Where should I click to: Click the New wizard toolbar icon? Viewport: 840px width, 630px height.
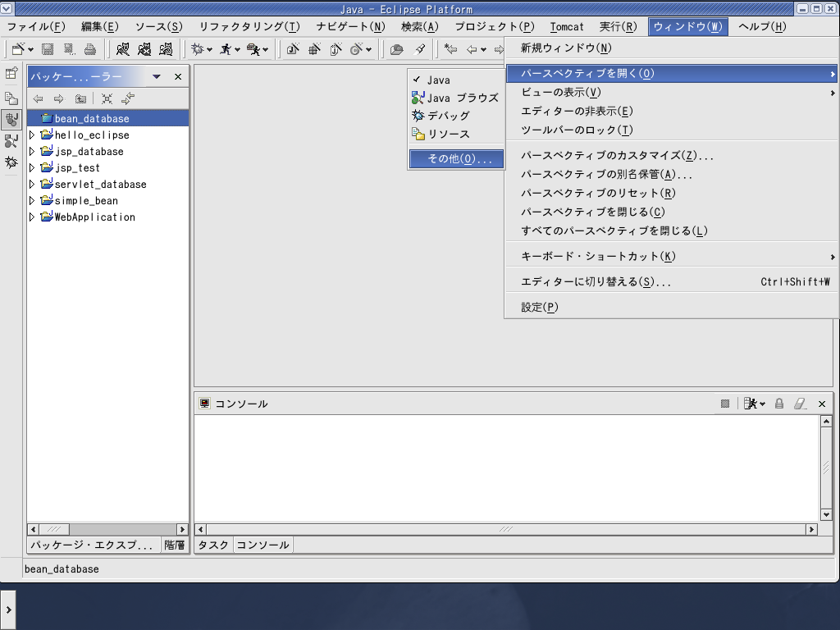tap(18, 49)
